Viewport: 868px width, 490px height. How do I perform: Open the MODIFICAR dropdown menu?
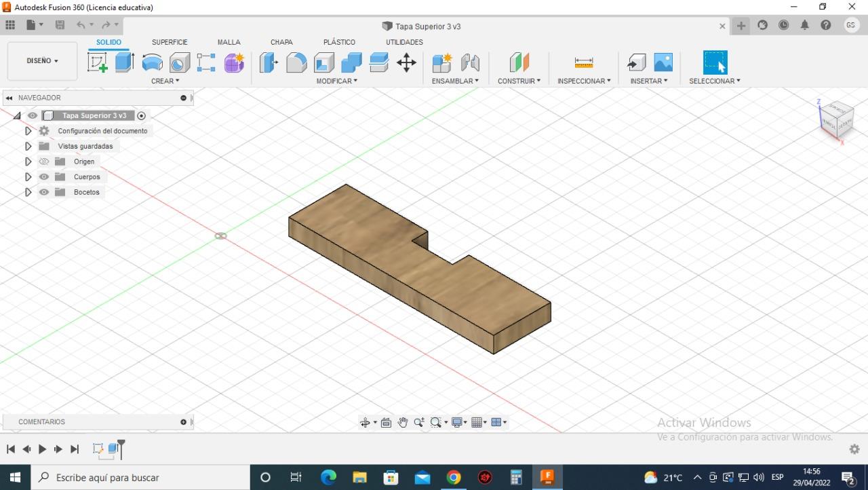click(337, 81)
